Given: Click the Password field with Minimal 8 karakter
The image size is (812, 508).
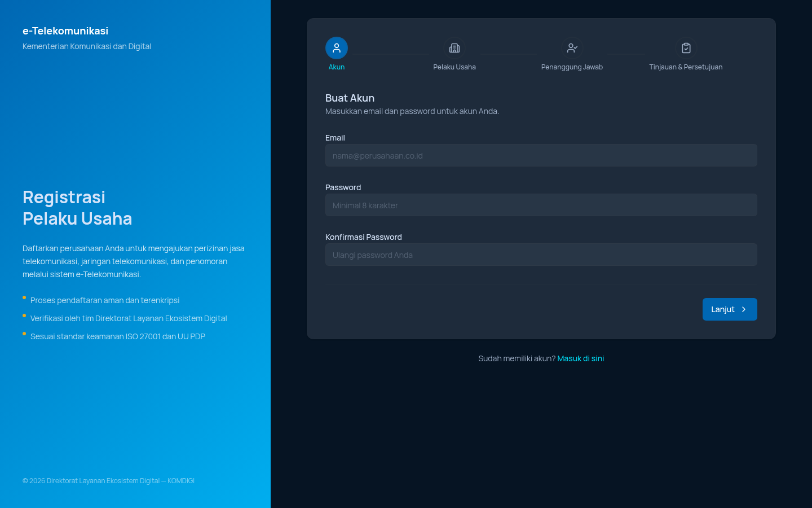Looking at the screenshot, I should click(541, 205).
